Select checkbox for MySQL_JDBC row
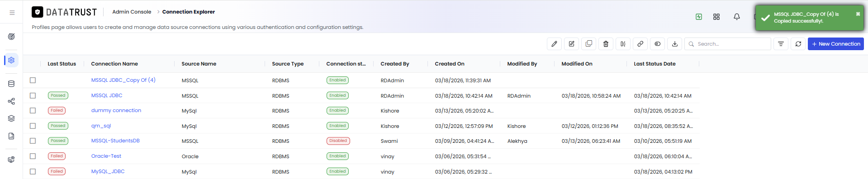This screenshot has height=179, width=868. click(x=33, y=171)
